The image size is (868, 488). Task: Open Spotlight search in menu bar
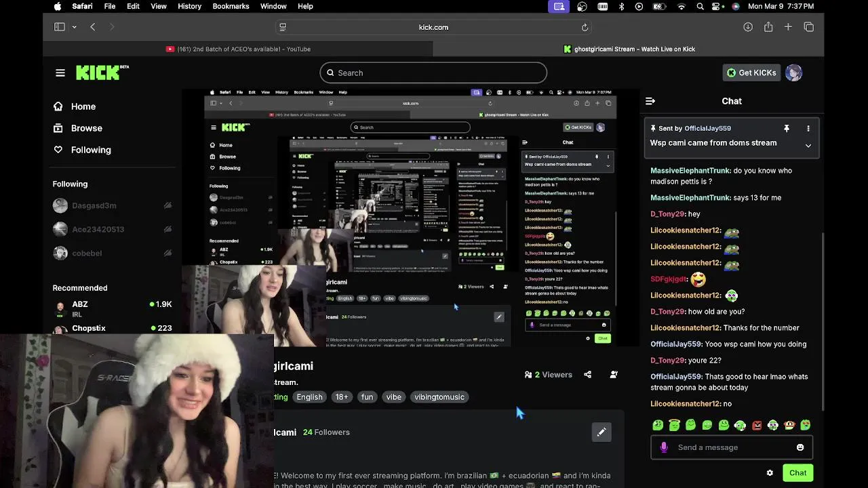(701, 6)
